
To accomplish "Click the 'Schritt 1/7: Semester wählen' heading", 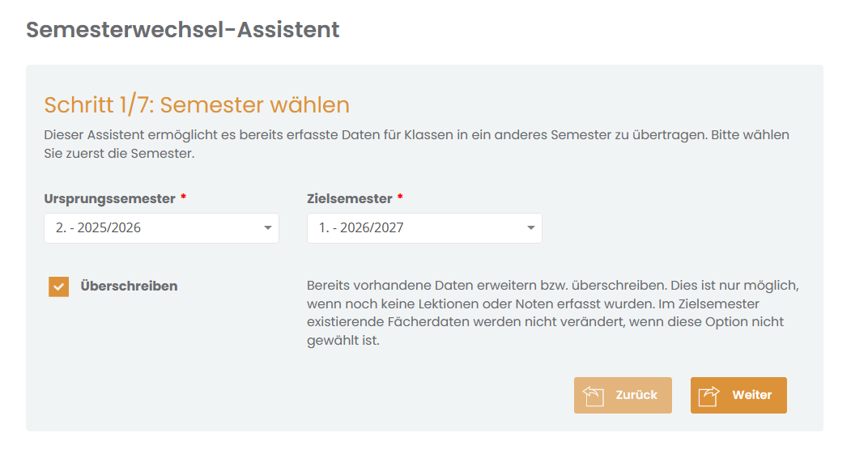I will click(x=197, y=105).
